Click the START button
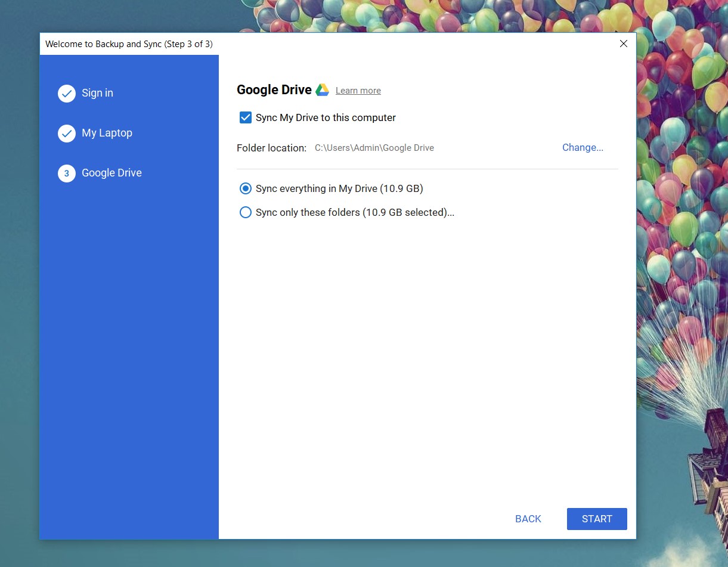 (597, 519)
